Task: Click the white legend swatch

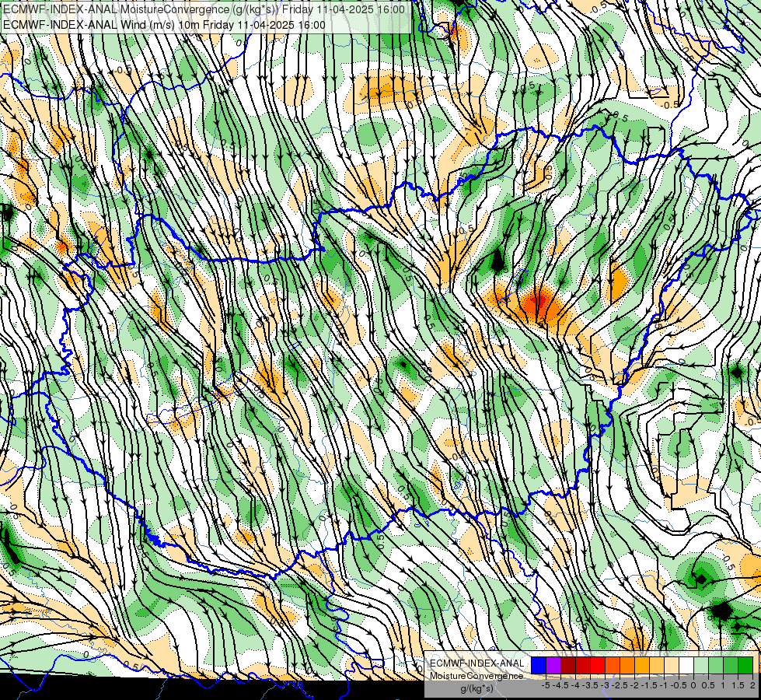Action: (x=686, y=665)
